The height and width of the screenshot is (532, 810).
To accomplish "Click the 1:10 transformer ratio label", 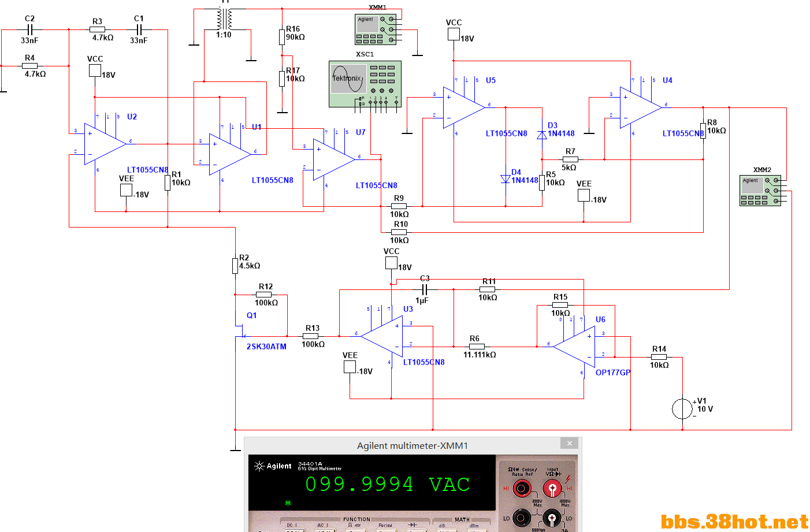I will tap(224, 35).
